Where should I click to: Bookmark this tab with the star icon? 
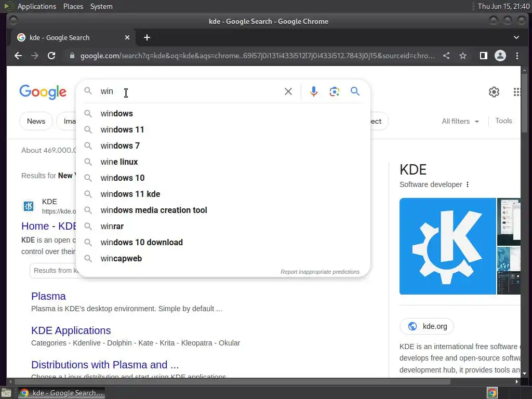click(x=463, y=56)
